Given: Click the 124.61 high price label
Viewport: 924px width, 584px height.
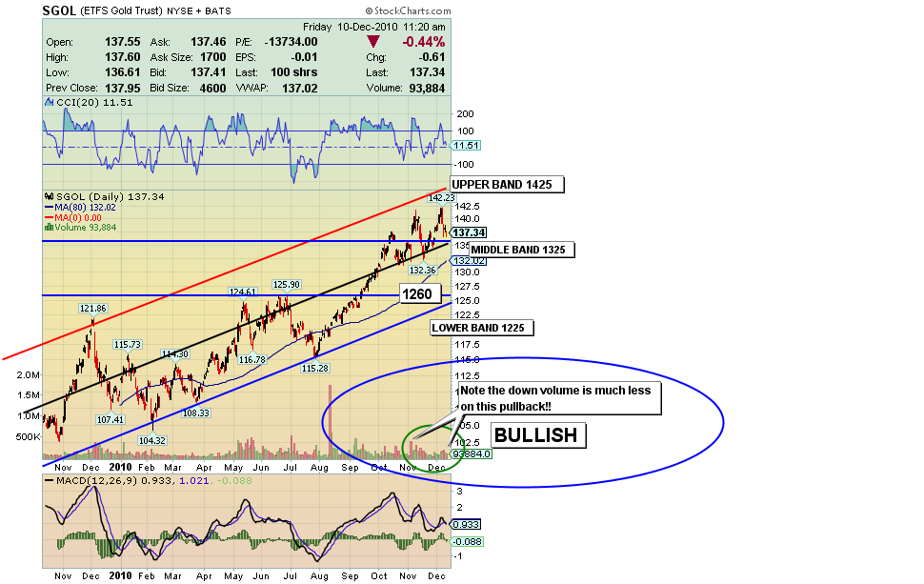Looking at the screenshot, I should click(x=243, y=292).
